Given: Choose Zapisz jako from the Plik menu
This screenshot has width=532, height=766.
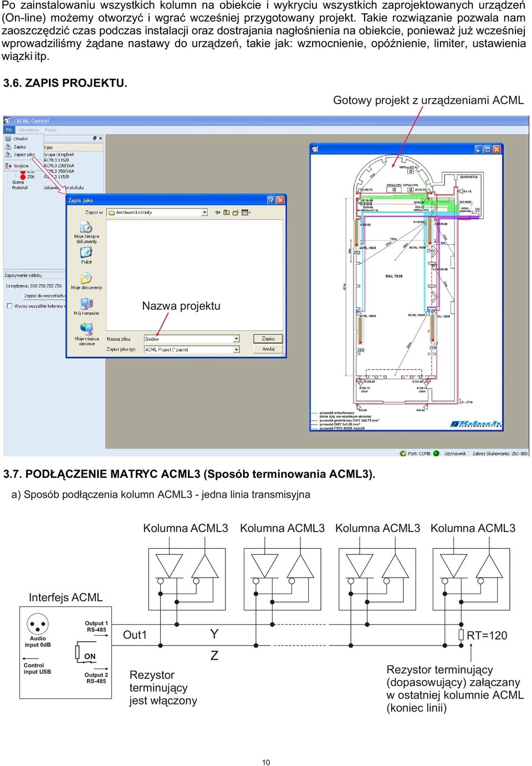Looking at the screenshot, I should click(24, 155).
